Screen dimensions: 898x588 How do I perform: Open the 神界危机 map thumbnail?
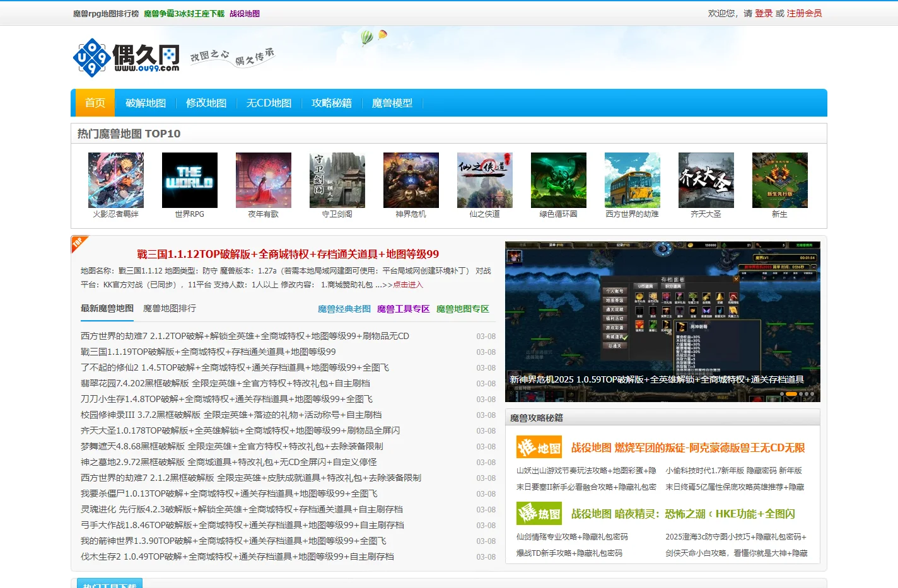[x=411, y=180]
